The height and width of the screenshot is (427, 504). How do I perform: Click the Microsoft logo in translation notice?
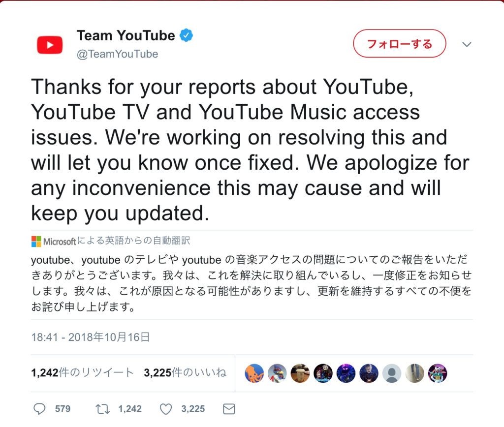(x=36, y=241)
